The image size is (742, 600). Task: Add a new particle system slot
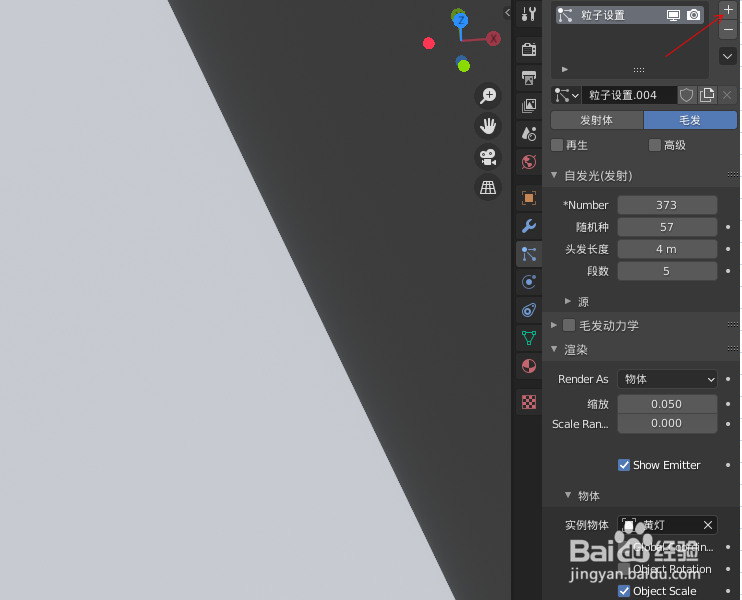click(728, 10)
